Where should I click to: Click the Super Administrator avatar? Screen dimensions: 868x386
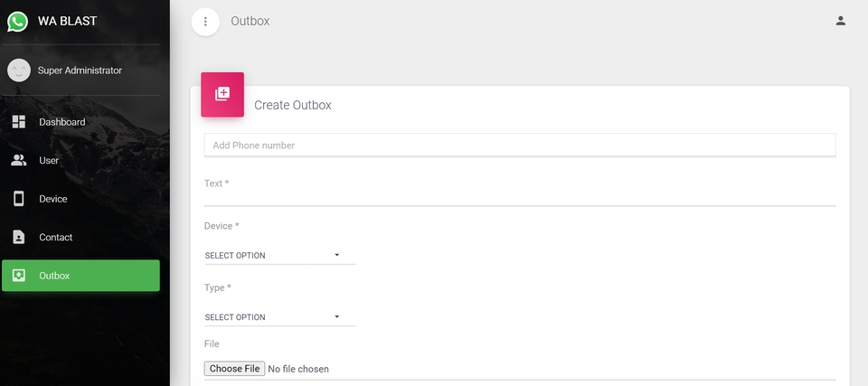tap(19, 71)
